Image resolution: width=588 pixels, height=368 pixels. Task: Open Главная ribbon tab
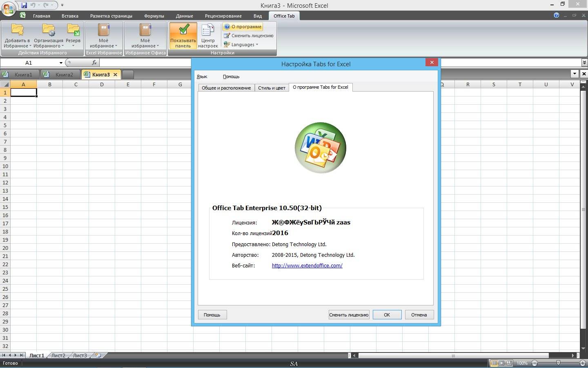click(x=42, y=16)
